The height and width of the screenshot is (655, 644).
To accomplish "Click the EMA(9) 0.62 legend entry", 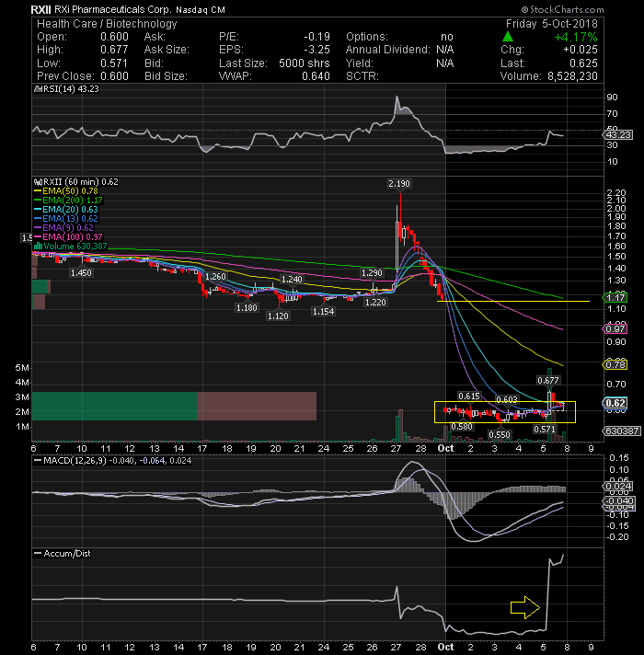I will click(x=63, y=228).
